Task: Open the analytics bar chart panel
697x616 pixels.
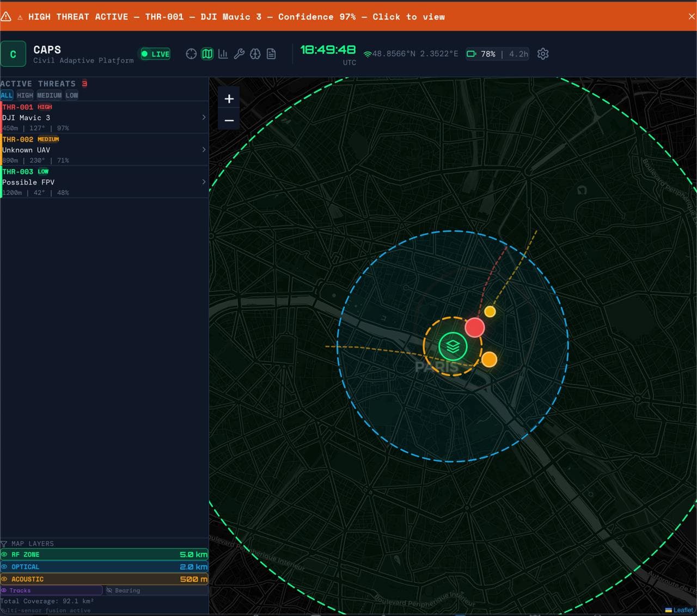Action: point(223,54)
